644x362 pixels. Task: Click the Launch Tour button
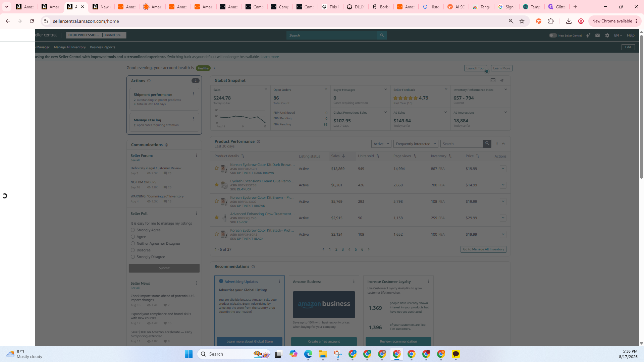tap(476, 68)
